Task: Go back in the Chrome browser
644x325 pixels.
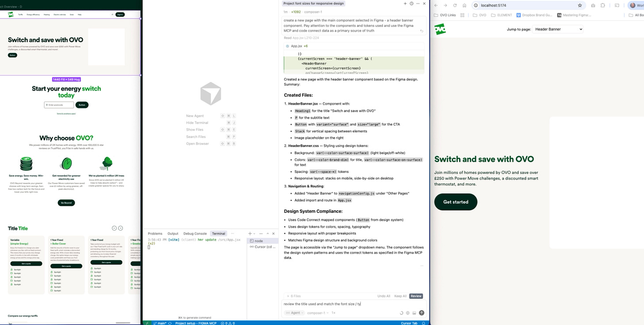Action: (x=436, y=5)
